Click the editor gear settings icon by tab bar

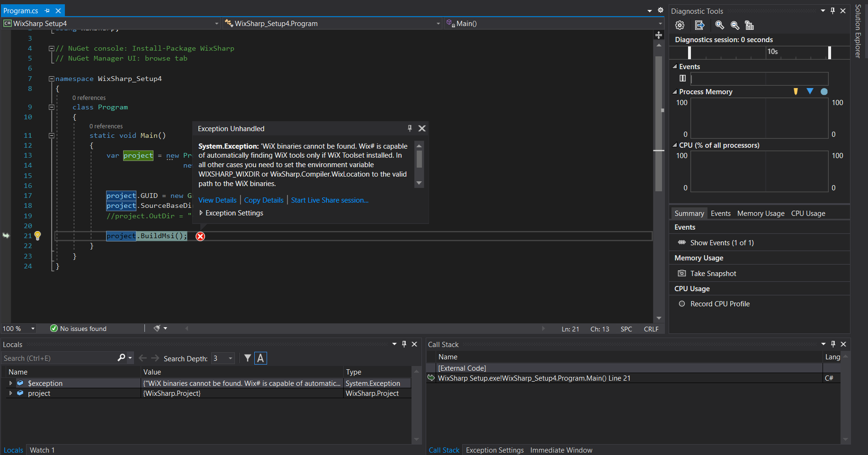(661, 10)
